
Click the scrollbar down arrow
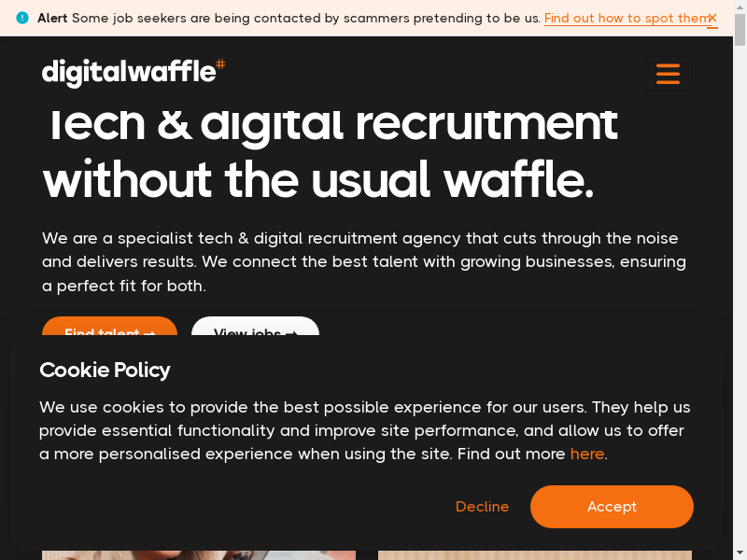click(740, 553)
